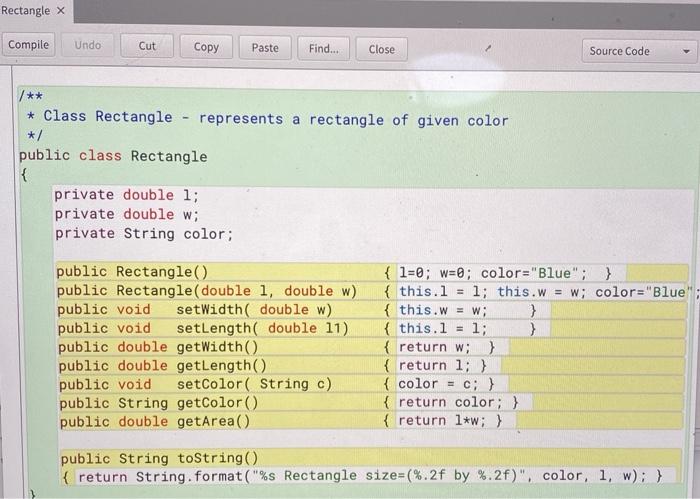The width and height of the screenshot is (700, 499).
Task: Click the toString method declaration
Action: point(159,458)
